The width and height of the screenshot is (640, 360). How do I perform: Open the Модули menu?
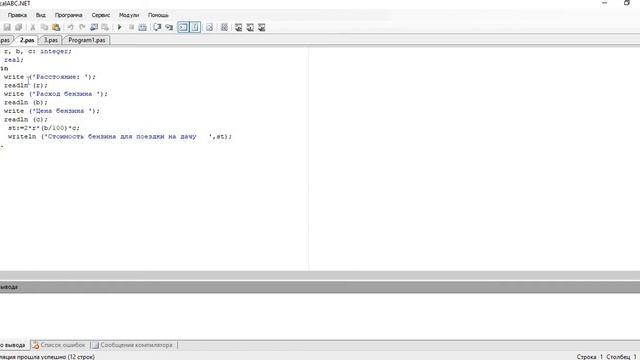pos(129,15)
